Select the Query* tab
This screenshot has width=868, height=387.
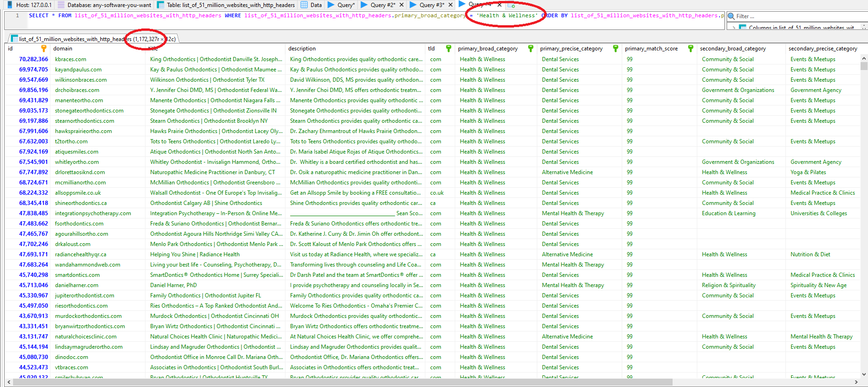[x=341, y=5]
